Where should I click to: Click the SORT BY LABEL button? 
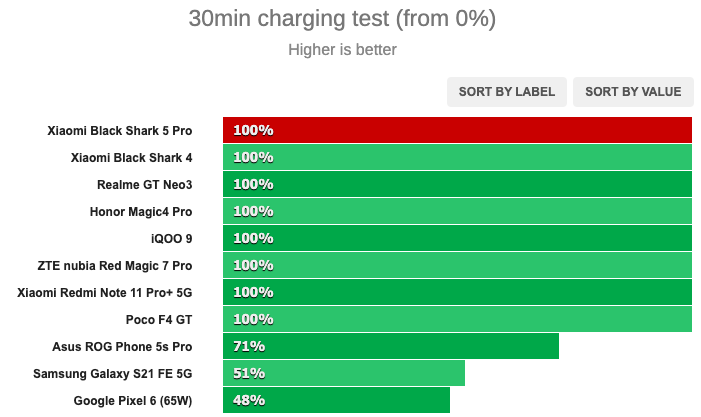coord(507,92)
